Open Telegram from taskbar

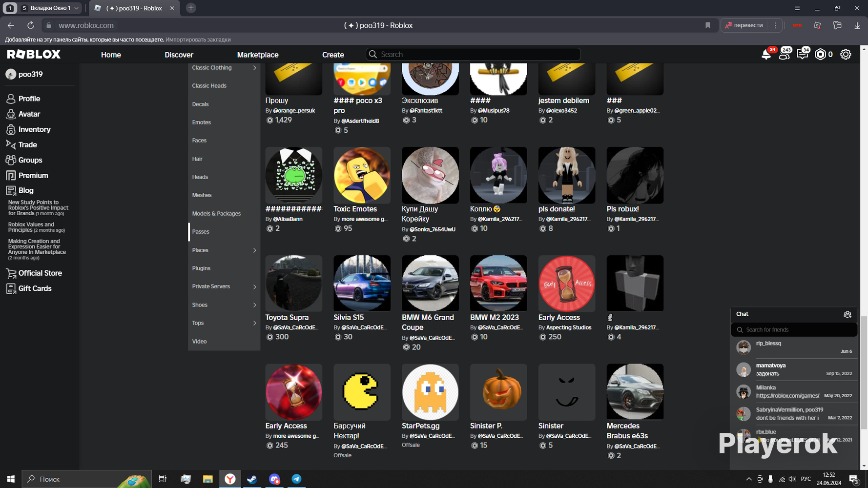click(x=296, y=479)
